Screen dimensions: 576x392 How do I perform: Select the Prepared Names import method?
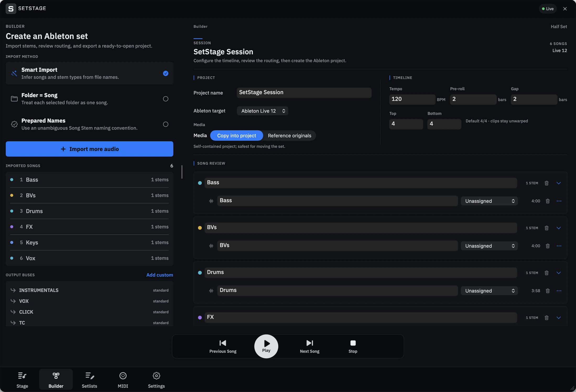(89, 124)
